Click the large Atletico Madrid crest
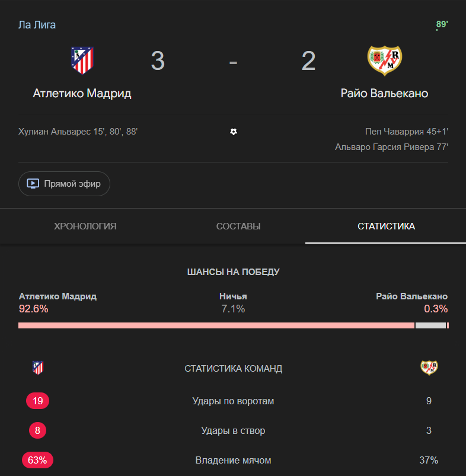The image size is (466, 476). [82, 60]
